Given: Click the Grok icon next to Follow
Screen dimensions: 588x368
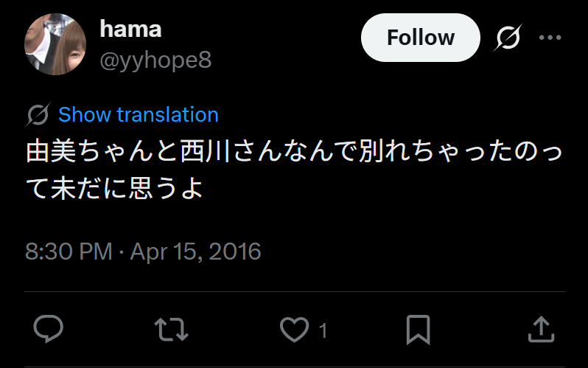Looking at the screenshot, I should [x=508, y=38].
